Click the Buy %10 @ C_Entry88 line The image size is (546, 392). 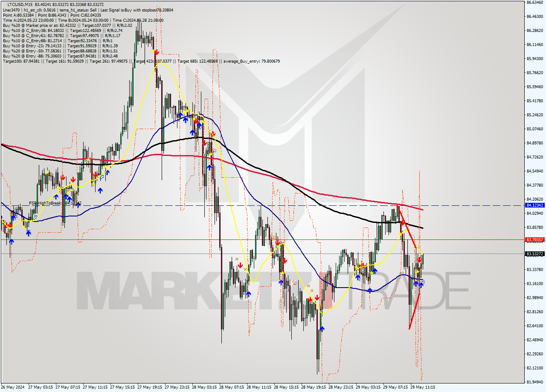pos(58,40)
